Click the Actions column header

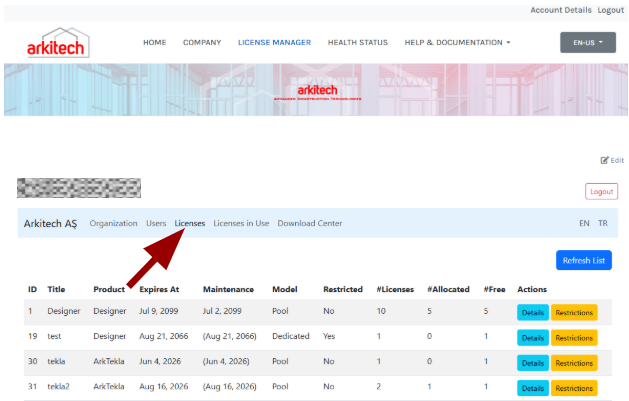click(x=532, y=290)
